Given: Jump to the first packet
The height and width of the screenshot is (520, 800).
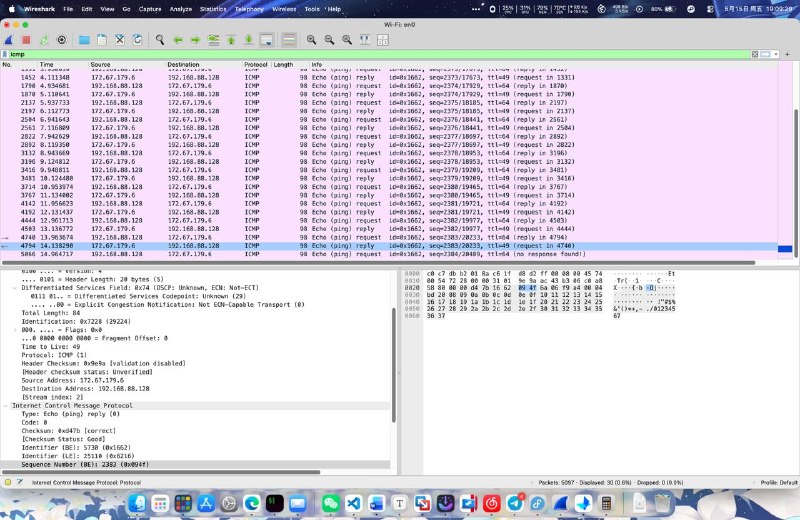Looking at the screenshot, I should 231,40.
